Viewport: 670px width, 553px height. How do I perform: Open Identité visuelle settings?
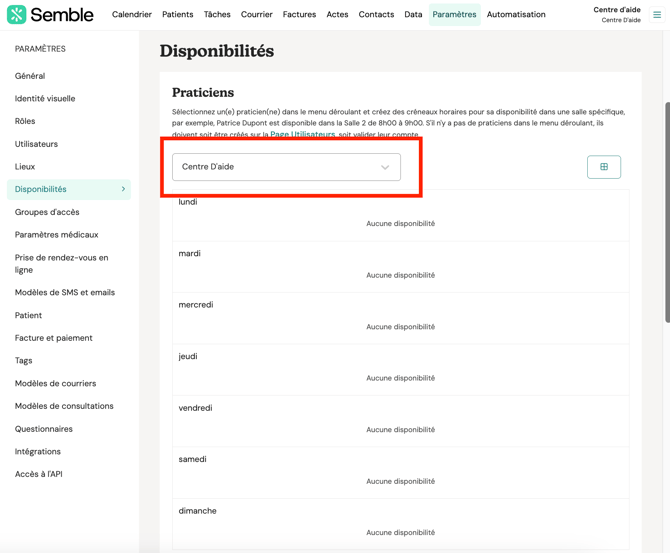point(45,99)
